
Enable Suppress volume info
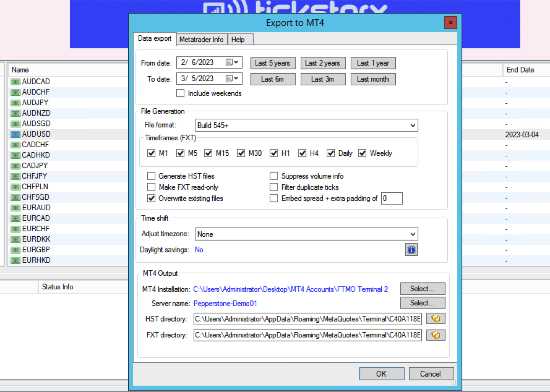tap(274, 176)
